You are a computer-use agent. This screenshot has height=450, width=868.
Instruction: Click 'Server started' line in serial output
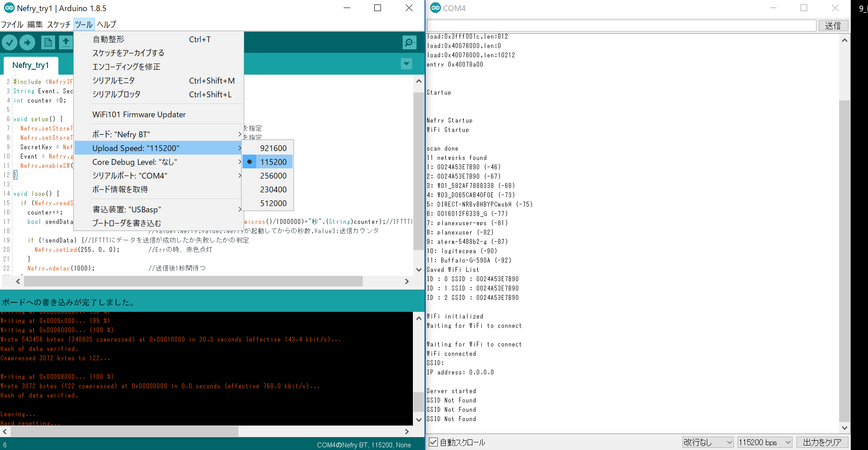click(x=452, y=391)
